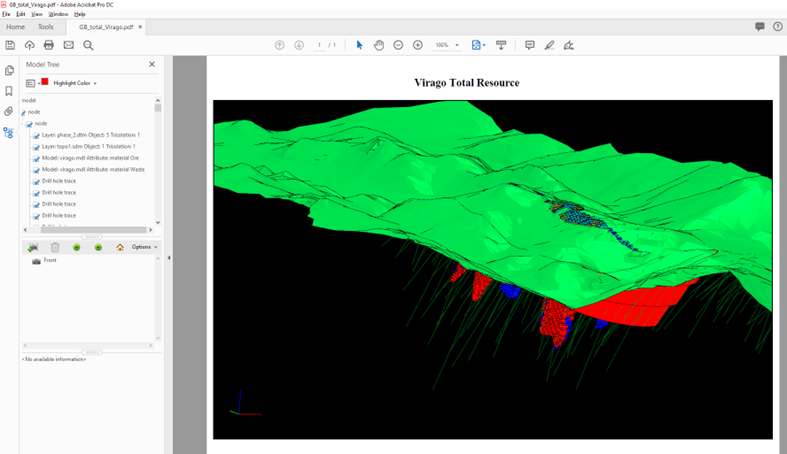Image resolution: width=787 pixels, height=454 pixels.
Task: Click the upload to cloud icon
Action: (x=30, y=45)
